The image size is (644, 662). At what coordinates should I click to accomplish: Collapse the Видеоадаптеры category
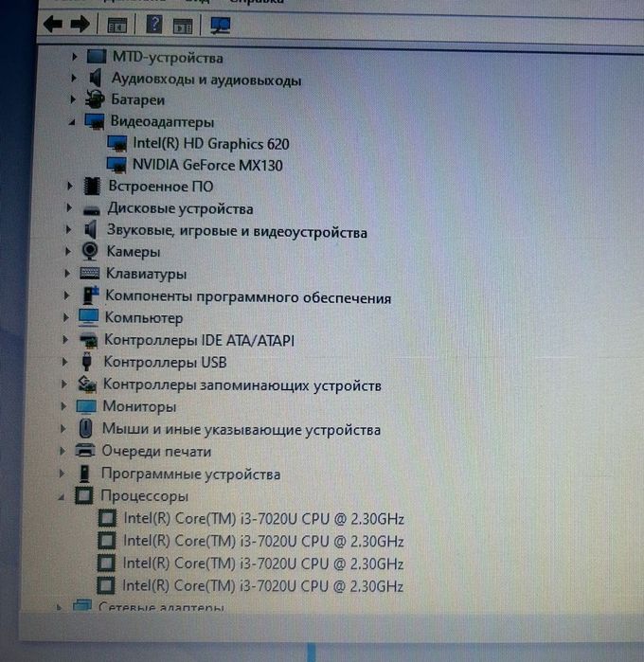[72, 122]
